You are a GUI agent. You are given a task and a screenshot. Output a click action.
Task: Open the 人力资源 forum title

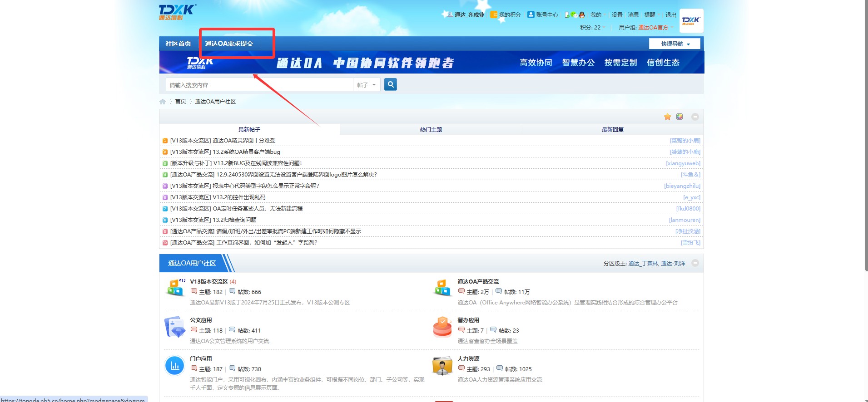(x=468, y=359)
